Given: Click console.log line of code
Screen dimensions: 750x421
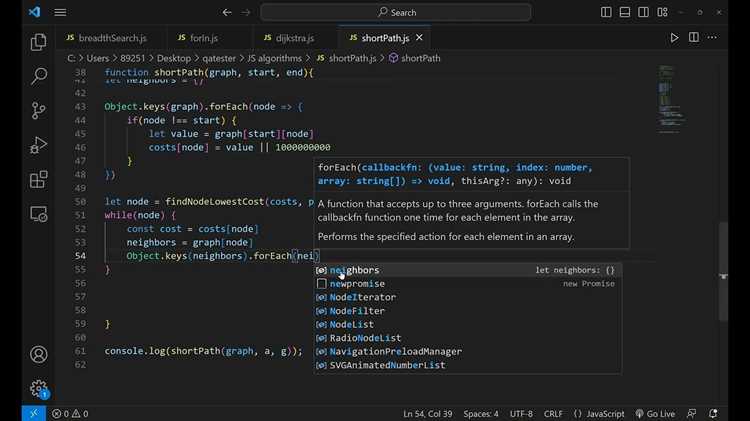Looking at the screenshot, I should point(204,351).
